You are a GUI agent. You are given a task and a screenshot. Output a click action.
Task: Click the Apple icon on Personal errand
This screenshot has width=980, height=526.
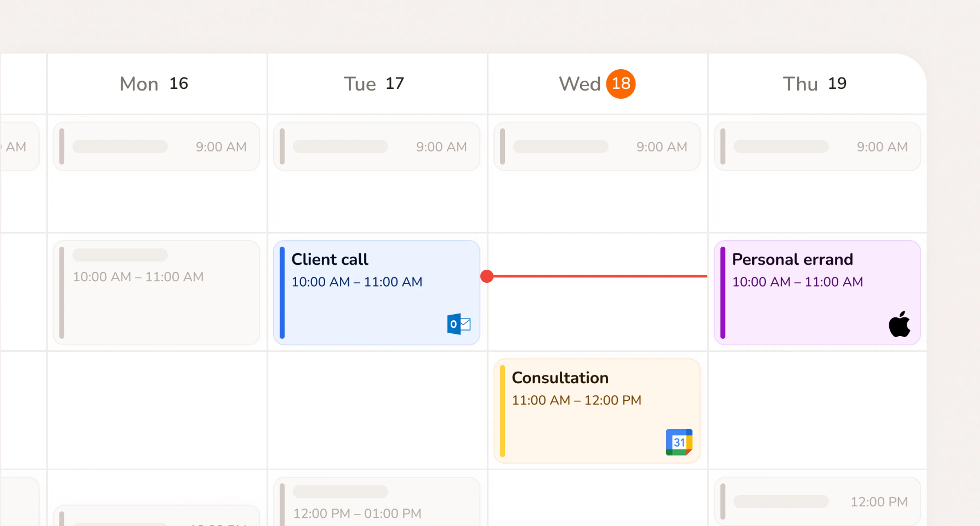tap(899, 324)
